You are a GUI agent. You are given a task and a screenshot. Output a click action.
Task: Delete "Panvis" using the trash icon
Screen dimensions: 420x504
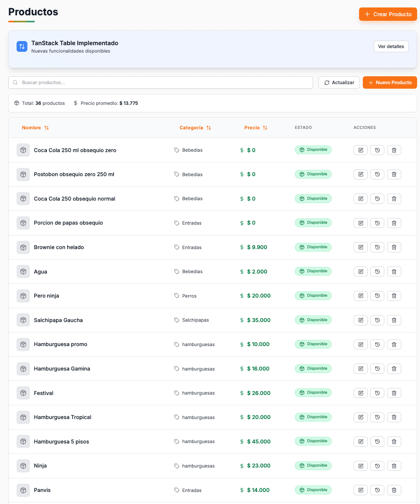pos(394,490)
